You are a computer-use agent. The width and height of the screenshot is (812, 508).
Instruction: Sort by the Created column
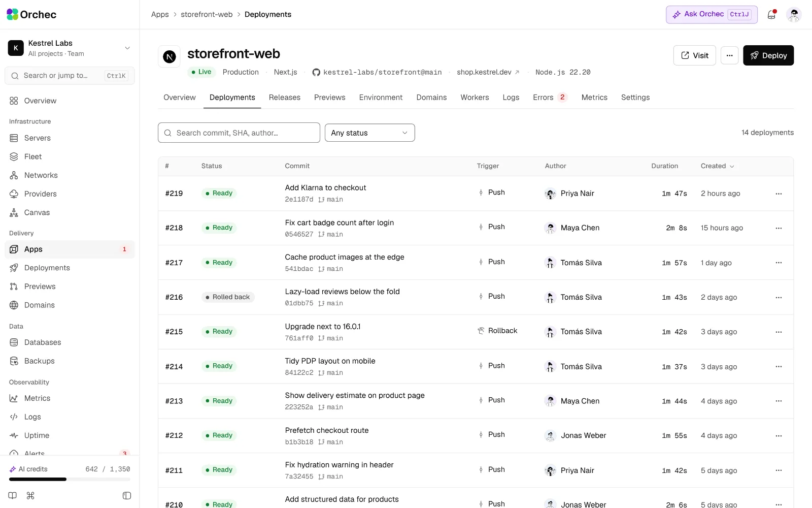pyautogui.click(x=717, y=166)
